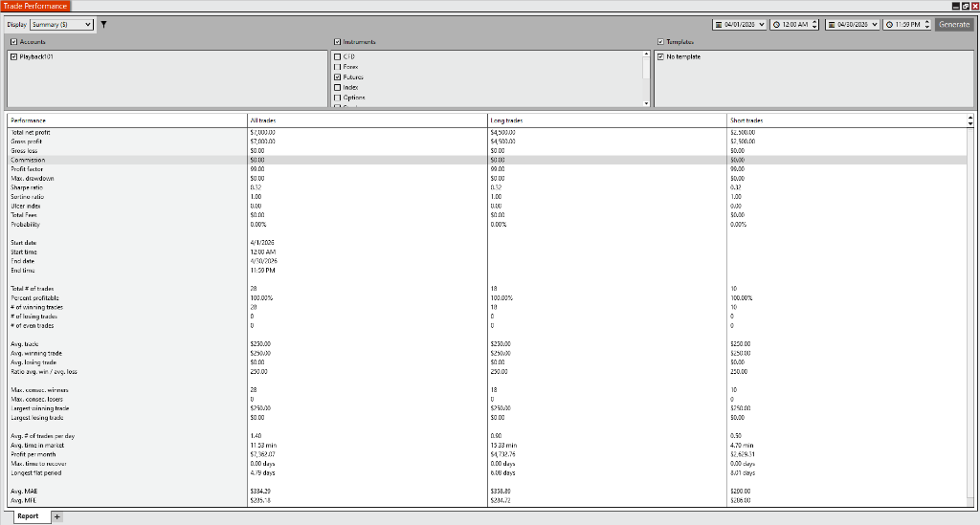Image resolution: width=980 pixels, height=525 pixels.
Task: Increase start time with the up arrow
Action: (x=814, y=23)
